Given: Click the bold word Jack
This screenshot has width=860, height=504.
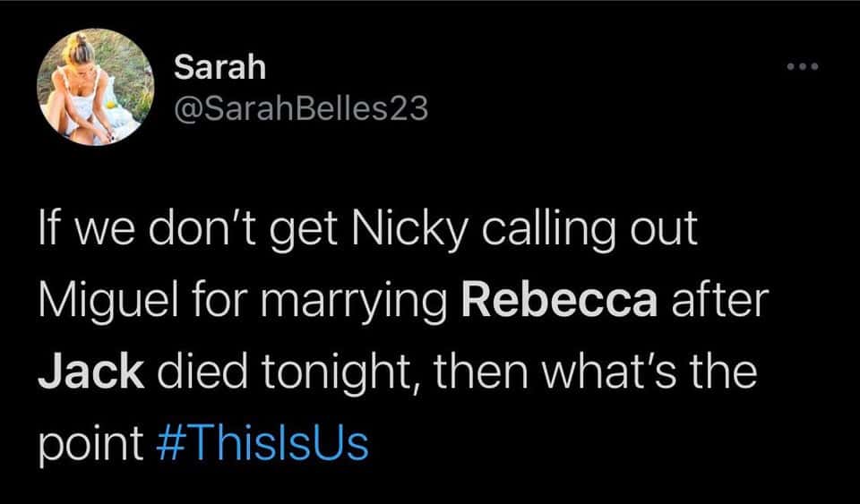Looking at the screenshot, I should (x=90, y=372).
